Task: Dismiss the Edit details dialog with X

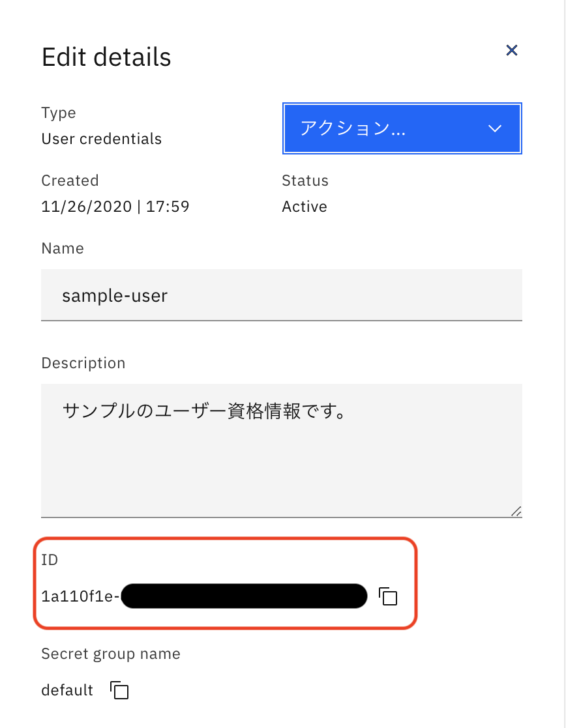Action: point(512,50)
